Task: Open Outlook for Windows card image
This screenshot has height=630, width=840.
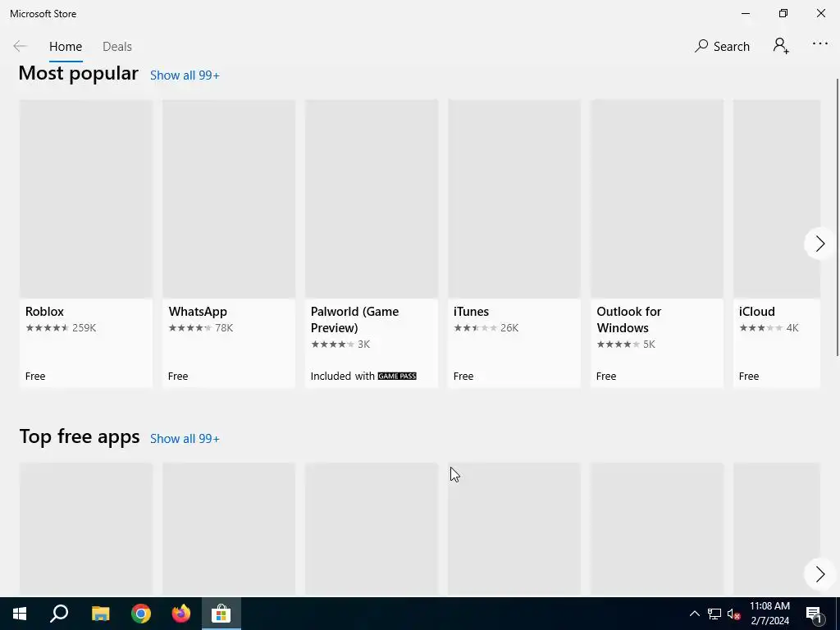Action: click(x=657, y=199)
